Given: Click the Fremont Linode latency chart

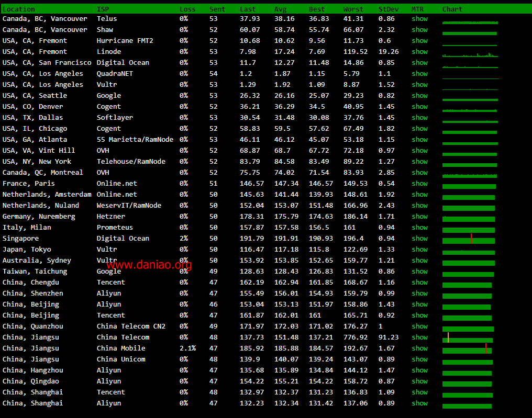Looking at the screenshot, I should coord(470,54).
